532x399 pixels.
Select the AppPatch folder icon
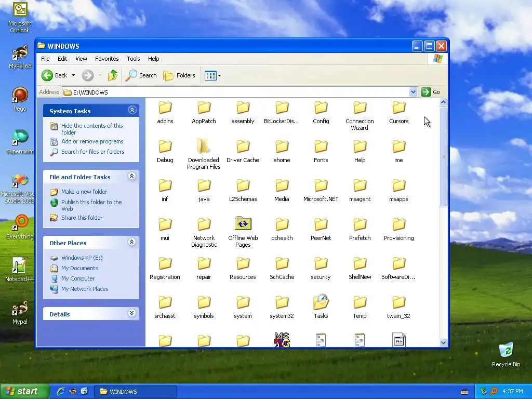click(204, 108)
